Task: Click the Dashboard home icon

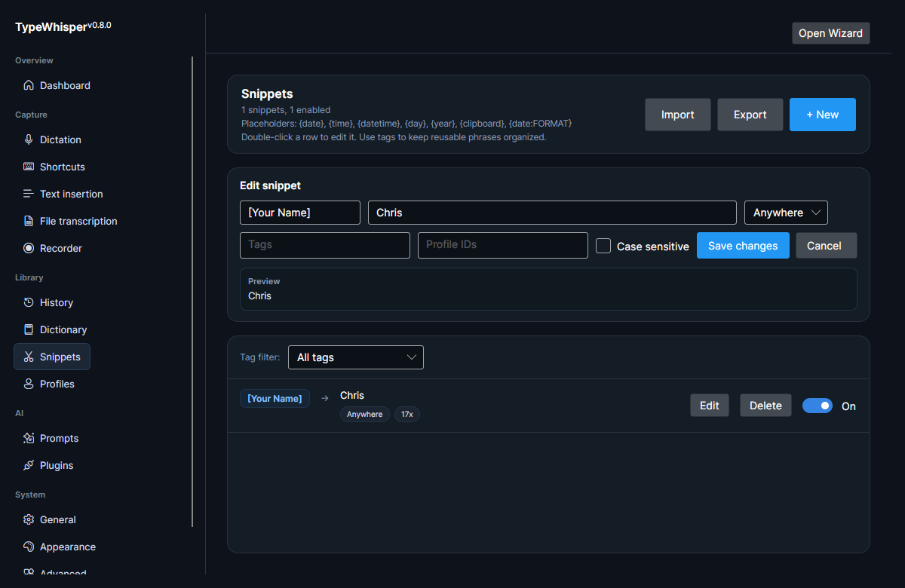Action: coord(29,85)
